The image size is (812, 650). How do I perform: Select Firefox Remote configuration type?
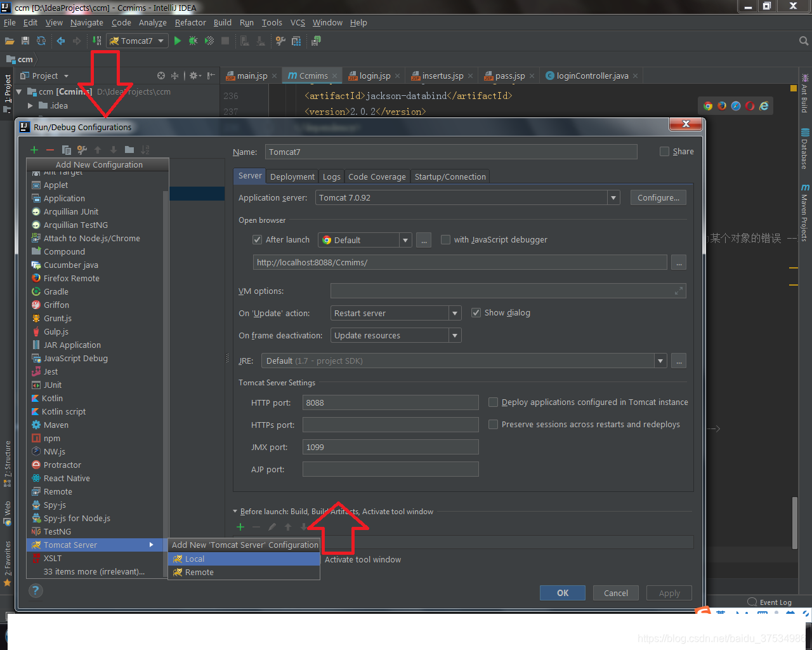71,278
